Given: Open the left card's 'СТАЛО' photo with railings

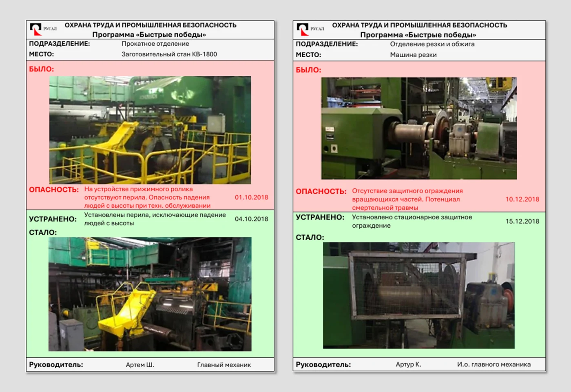Looking at the screenshot, I should [x=150, y=294].
